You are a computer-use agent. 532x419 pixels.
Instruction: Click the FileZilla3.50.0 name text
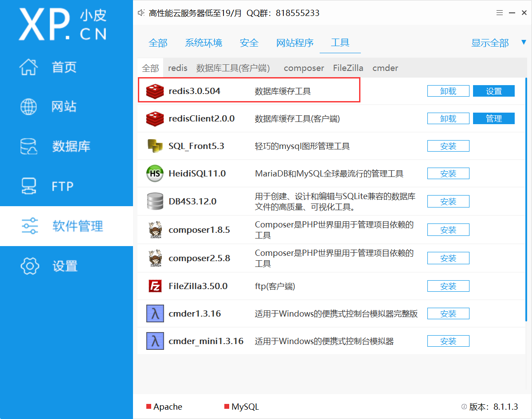(198, 286)
